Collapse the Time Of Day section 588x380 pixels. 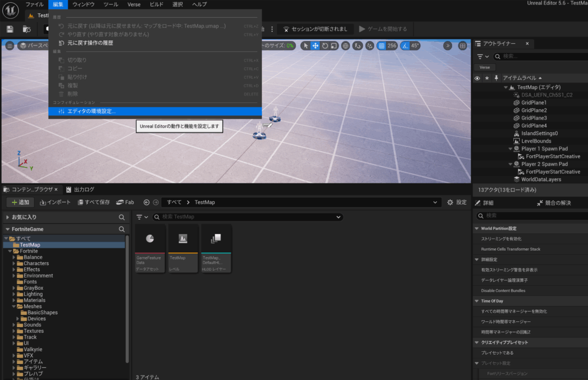[477, 301]
